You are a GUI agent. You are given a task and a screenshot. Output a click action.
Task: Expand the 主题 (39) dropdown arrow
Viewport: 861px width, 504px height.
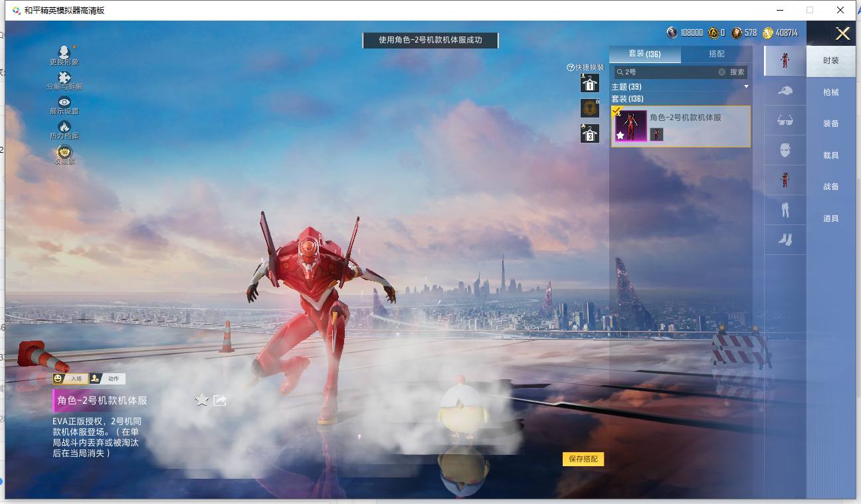[746, 87]
